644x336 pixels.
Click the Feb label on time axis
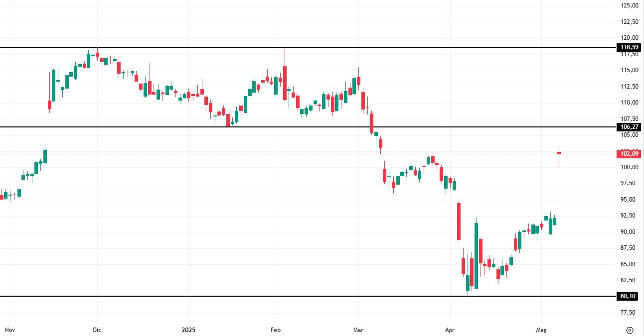coord(276,330)
